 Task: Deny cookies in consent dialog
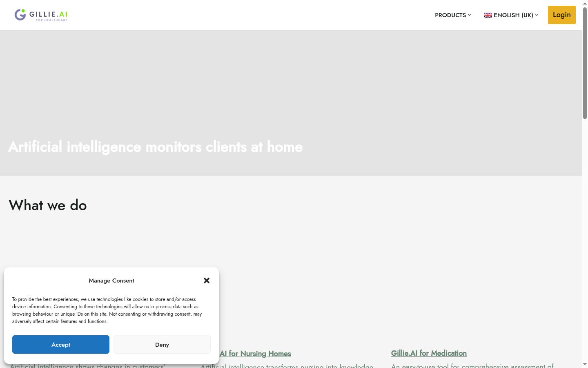pyautogui.click(x=162, y=345)
